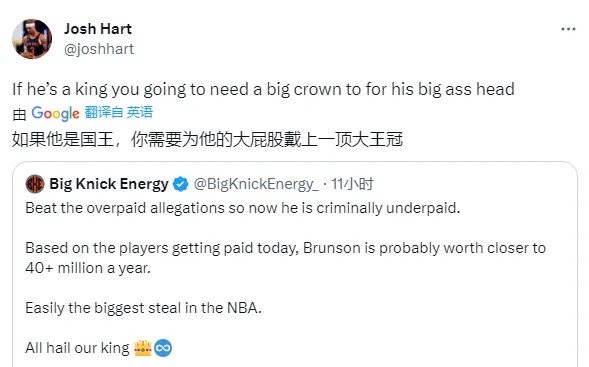Click the crown emoji in quoted tweet
This screenshot has height=367, width=589.
tap(143, 348)
